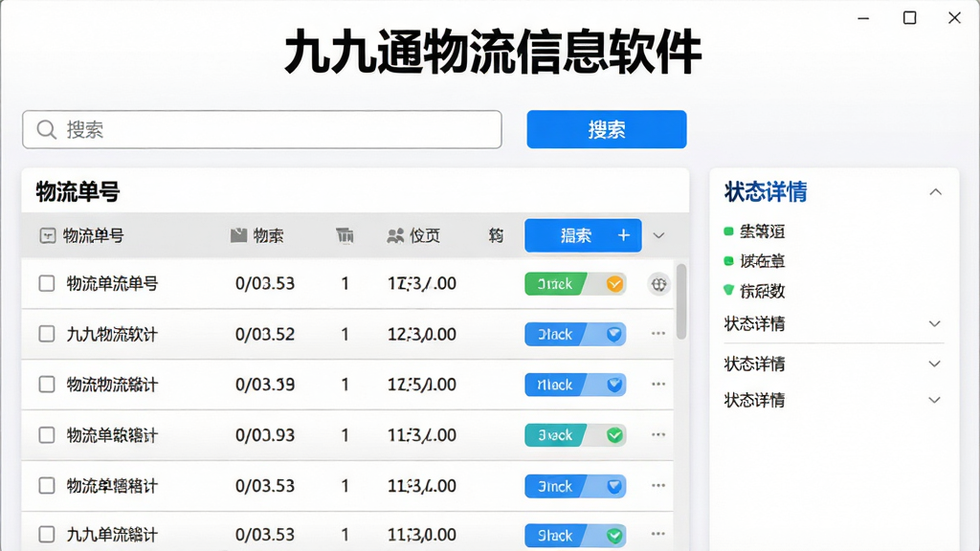Screen dimensions: 980x551
Task: Select the 0/03.93 value cell
Action: (x=265, y=435)
